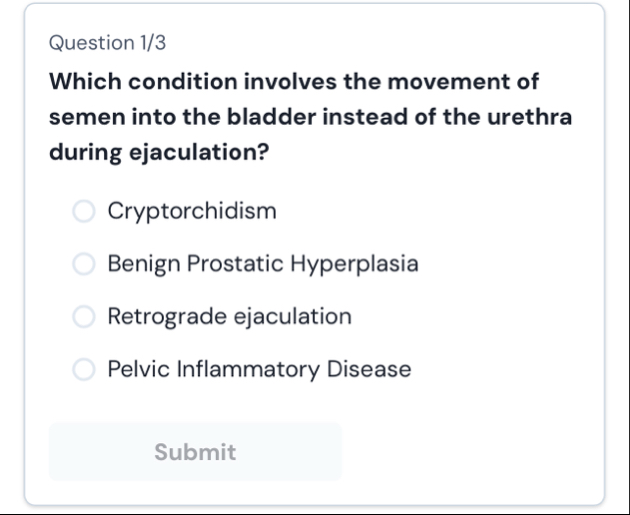The height and width of the screenshot is (515, 630).
Task: Click the Submit button
Action: (x=195, y=452)
